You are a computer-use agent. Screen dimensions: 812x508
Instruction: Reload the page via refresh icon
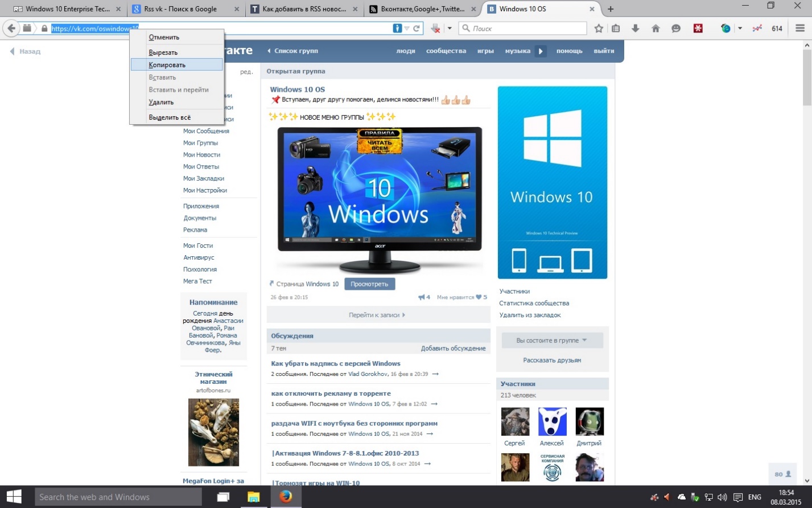(x=417, y=28)
